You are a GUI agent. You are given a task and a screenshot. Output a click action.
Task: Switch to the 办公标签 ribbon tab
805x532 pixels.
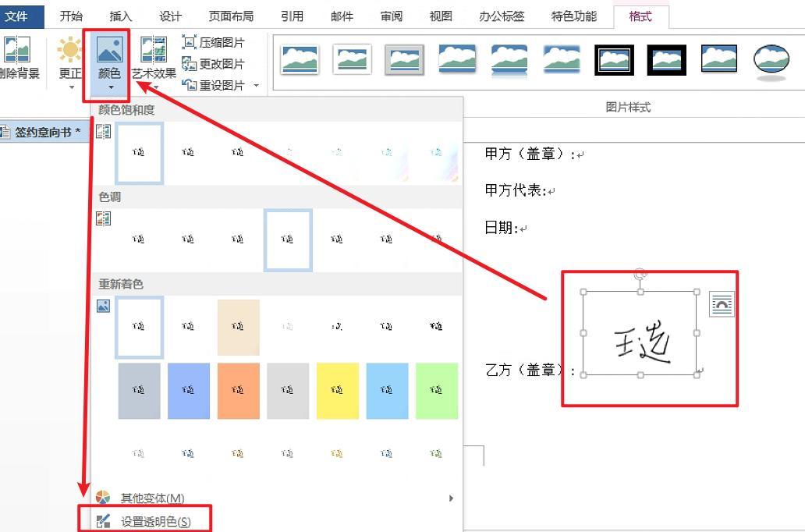click(502, 16)
